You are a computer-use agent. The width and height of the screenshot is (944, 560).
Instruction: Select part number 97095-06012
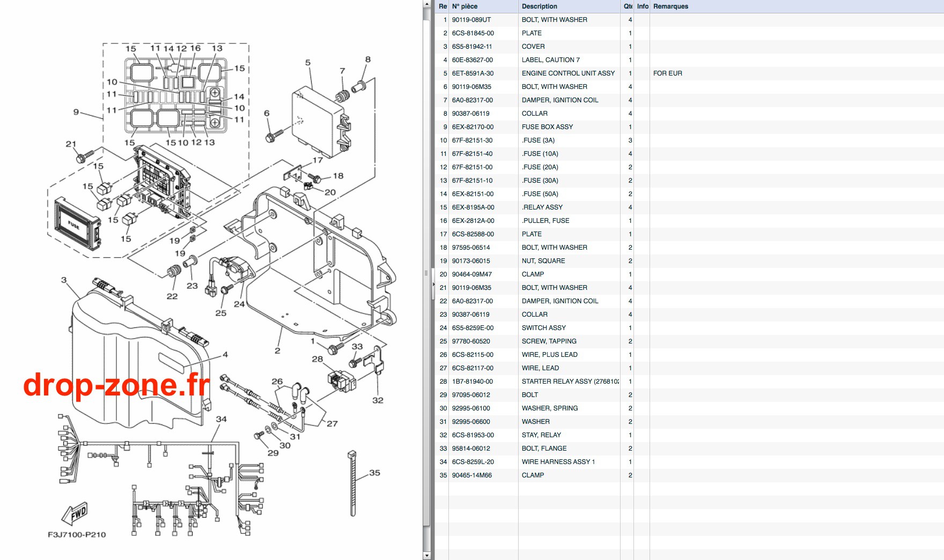[471, 395]
